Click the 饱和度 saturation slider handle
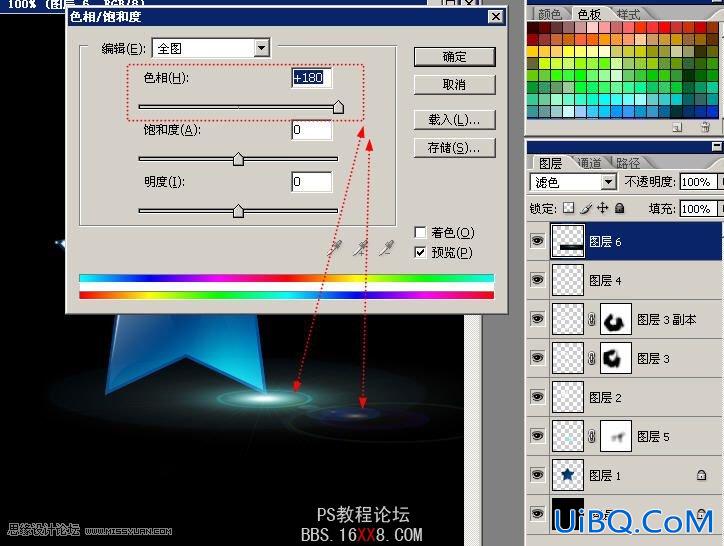The width and height of the screenshot is (724, 546). tap(238, 159)
